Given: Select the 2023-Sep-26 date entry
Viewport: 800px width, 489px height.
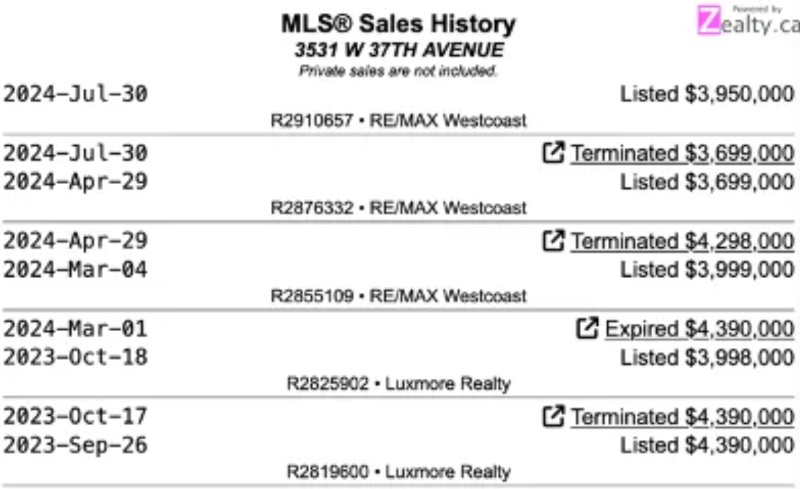Looking at the screenshot, I should (x=75, y=445).
